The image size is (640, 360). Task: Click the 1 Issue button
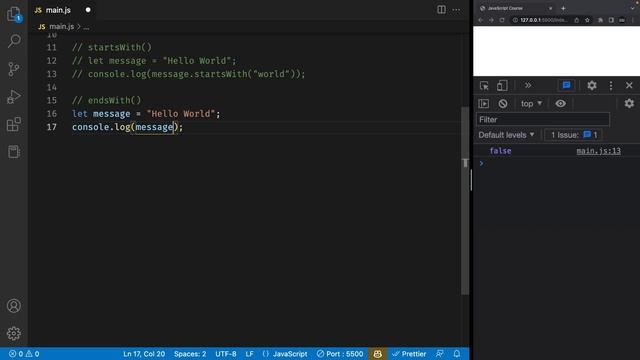point(573,135)
